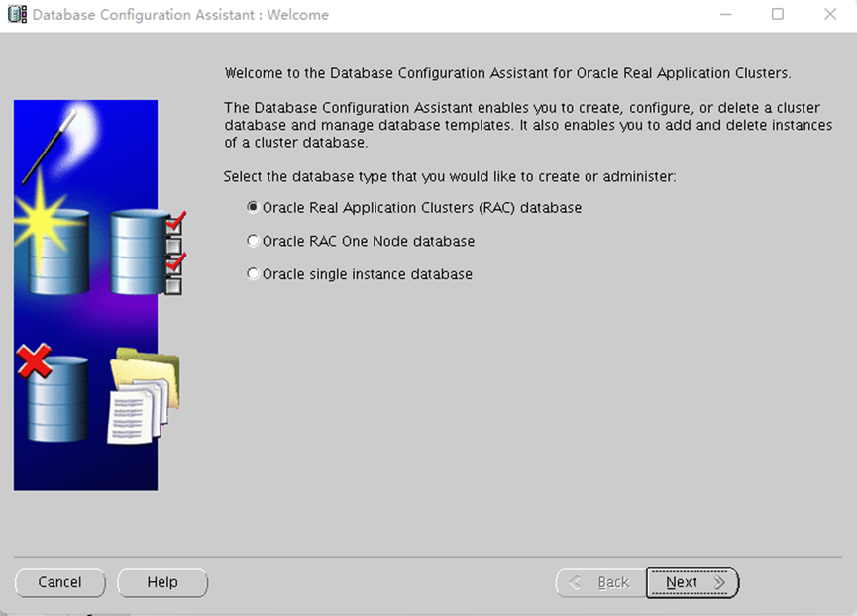Click the folder with documents templates image
Screen dimensions: 857x616
[x=145, y=396]
